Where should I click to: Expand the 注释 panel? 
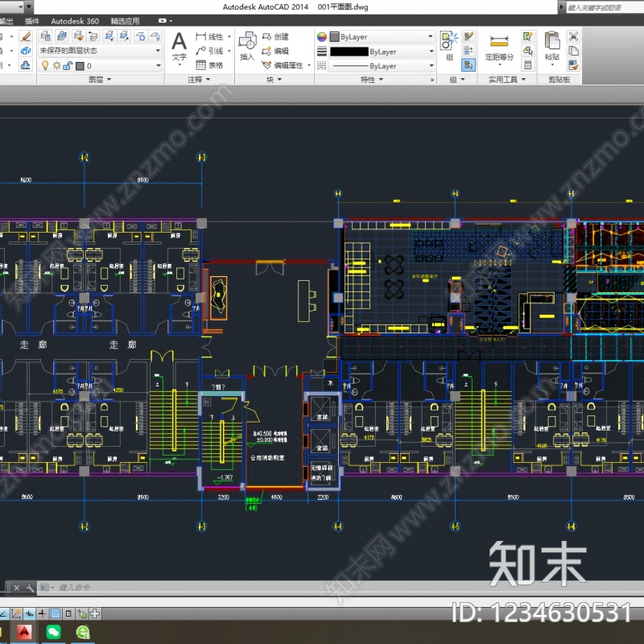[x=199, y=79]
